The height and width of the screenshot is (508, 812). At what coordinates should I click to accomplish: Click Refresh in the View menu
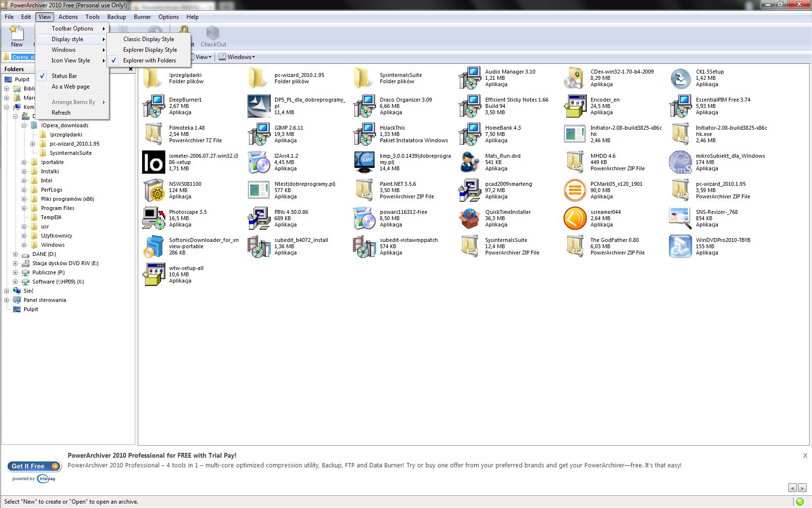(x=72, y=113)
